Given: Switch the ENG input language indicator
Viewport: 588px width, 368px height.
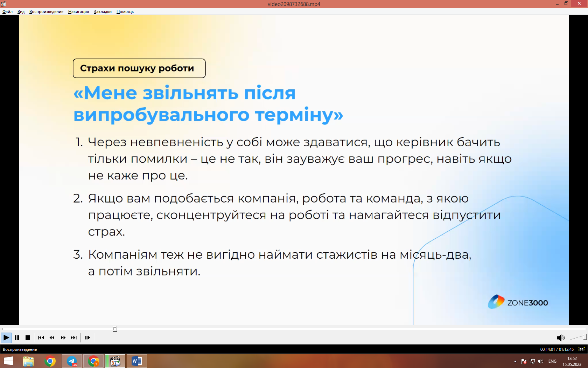Looking at the screenshot, I should pyautogui.click(x=553, y=361).
